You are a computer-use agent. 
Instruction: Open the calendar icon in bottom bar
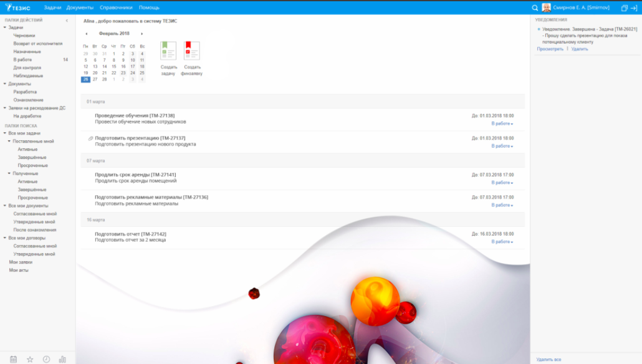tap(14, 359)
